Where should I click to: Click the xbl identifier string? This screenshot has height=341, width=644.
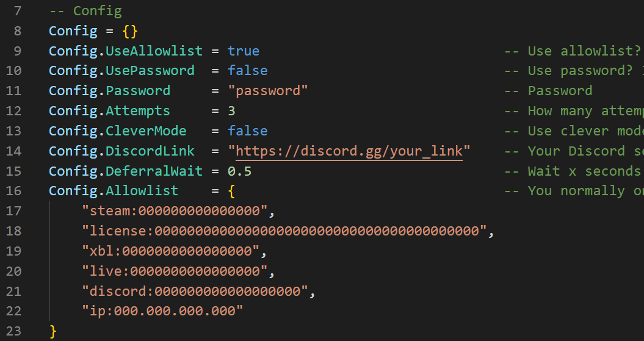(x=170, y=251)
